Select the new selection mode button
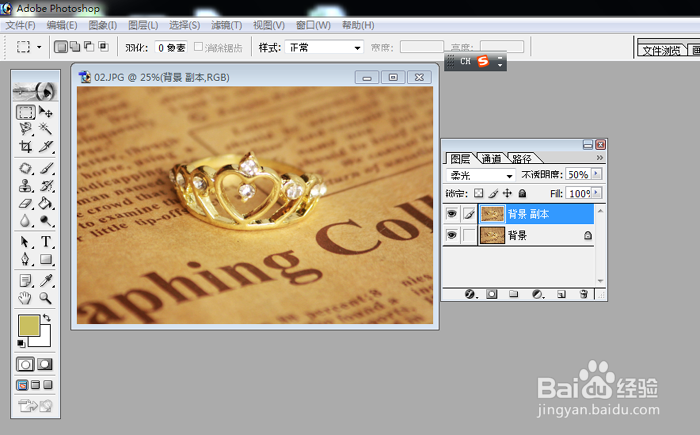Screen dimensions: 700x435 (60, 46)
